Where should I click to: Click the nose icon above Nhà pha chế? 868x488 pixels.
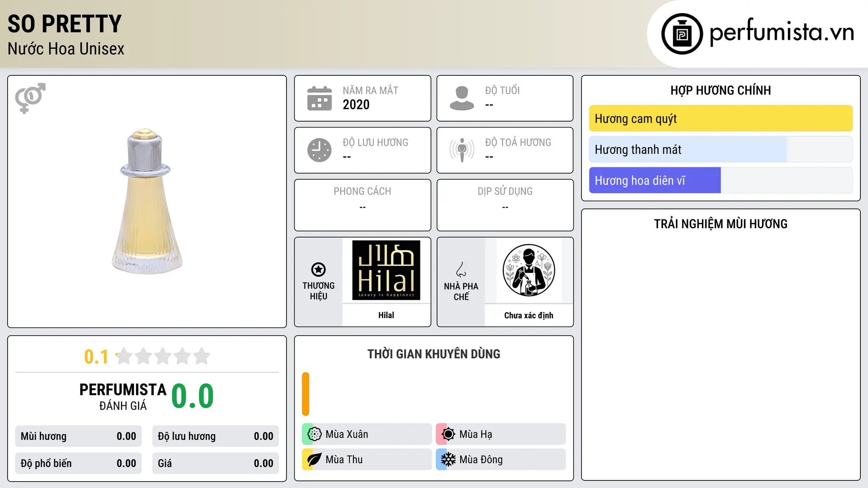pos(461,269)
